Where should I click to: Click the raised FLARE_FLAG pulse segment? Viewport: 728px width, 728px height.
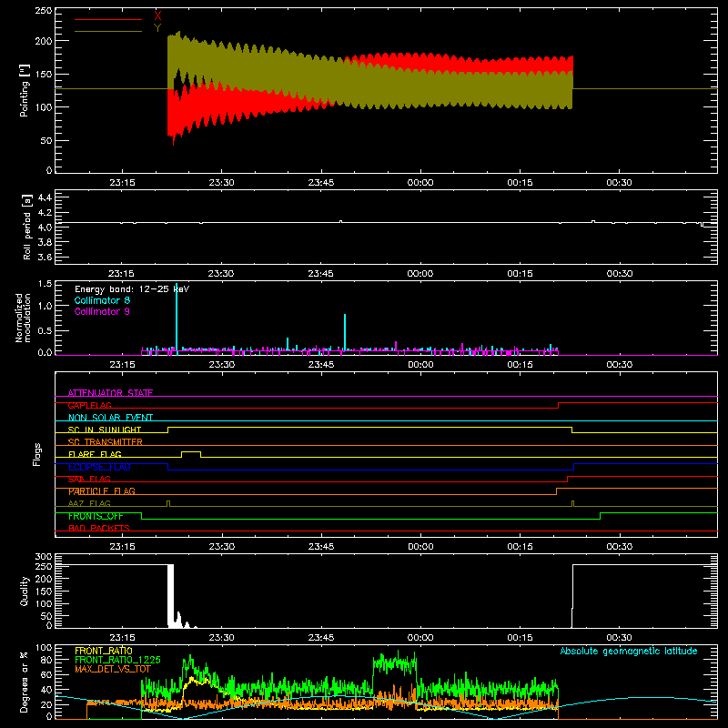[x=191, y=451]
